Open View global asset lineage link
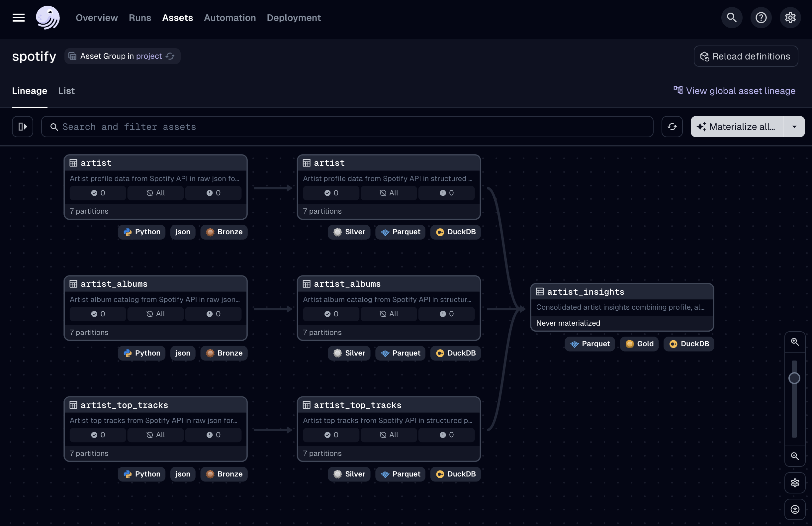 pos(735,91)
